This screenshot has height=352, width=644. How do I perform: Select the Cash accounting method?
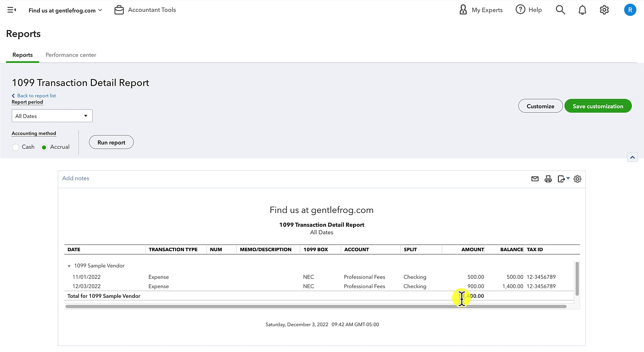point(16,147)
